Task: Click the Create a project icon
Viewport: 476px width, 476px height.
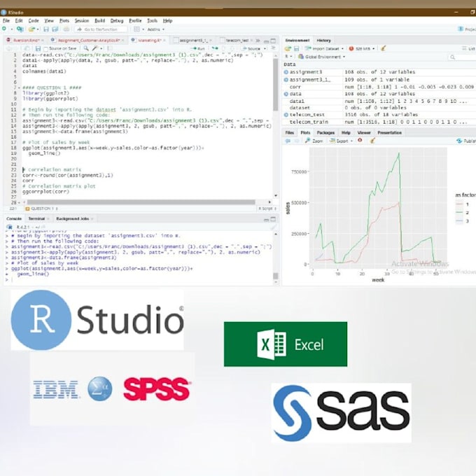Action: pos(20,29)
